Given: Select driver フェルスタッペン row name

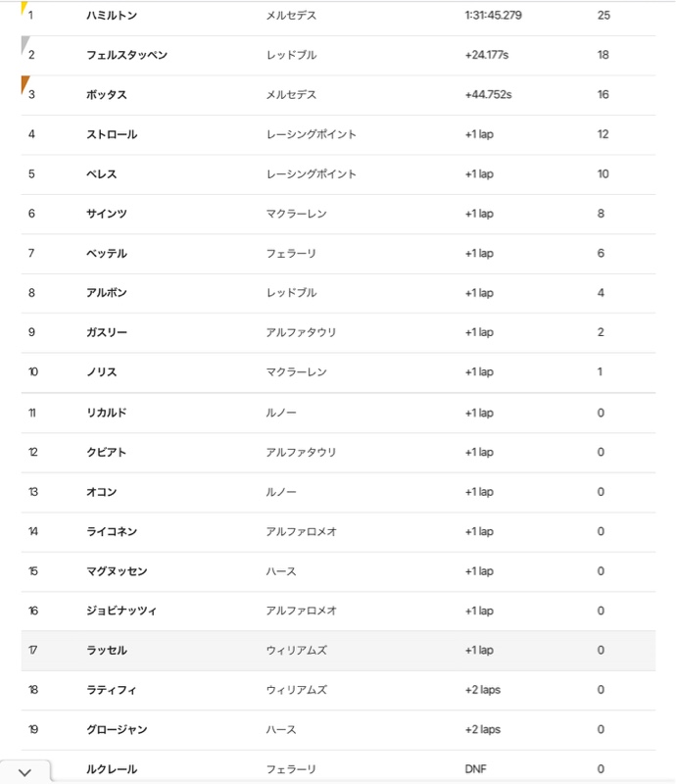Looking at the screenshot, I should (127, 55).
